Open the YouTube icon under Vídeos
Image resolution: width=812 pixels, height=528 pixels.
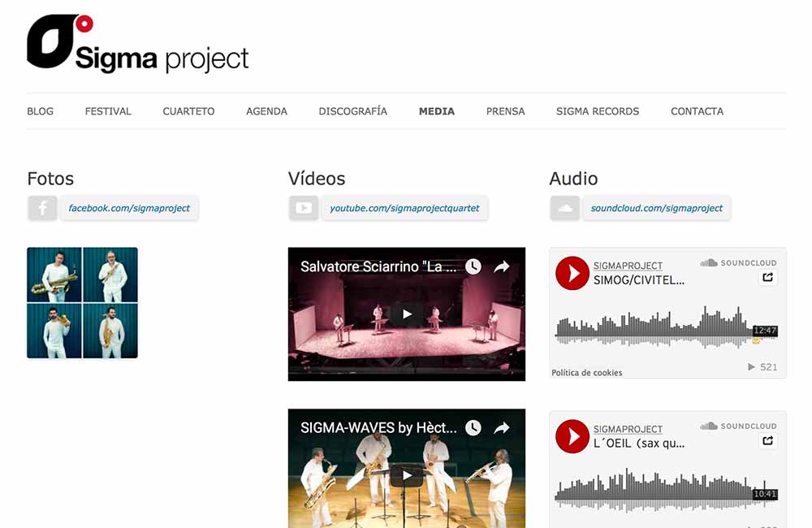[304, 208]
